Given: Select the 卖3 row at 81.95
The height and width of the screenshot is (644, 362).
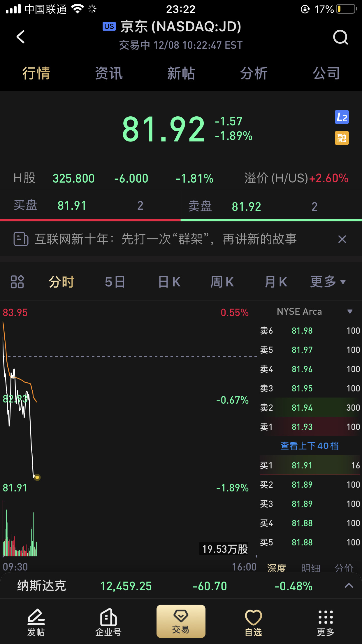Looking at the screenshot, I should click(x=310, y=388).
